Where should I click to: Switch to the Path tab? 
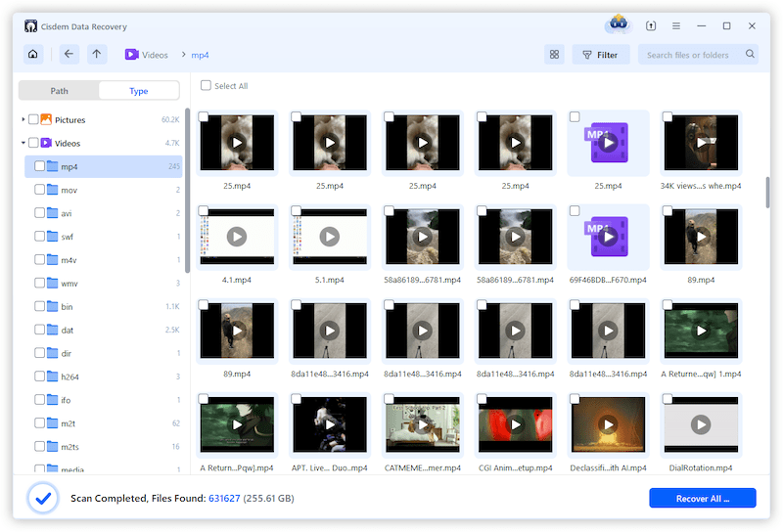pyautogui.click(x=60, y=91)
